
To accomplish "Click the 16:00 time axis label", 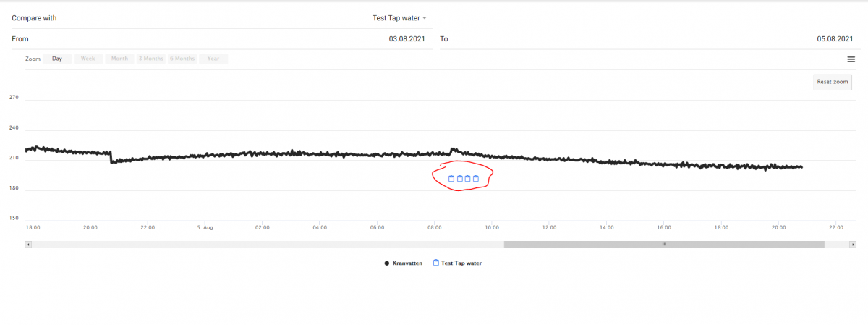I will [664, 227].
